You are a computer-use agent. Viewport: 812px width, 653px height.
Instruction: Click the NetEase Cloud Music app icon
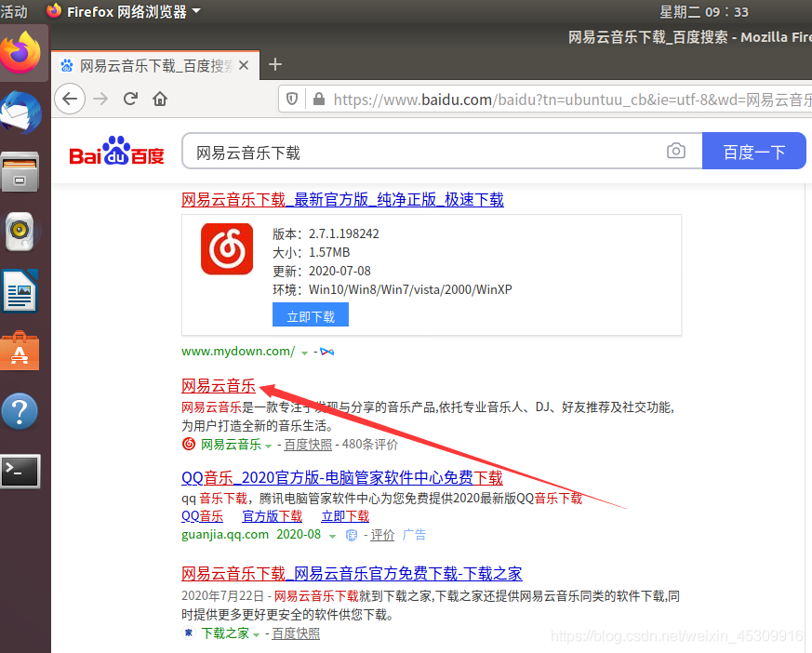(x=227, y=249)
